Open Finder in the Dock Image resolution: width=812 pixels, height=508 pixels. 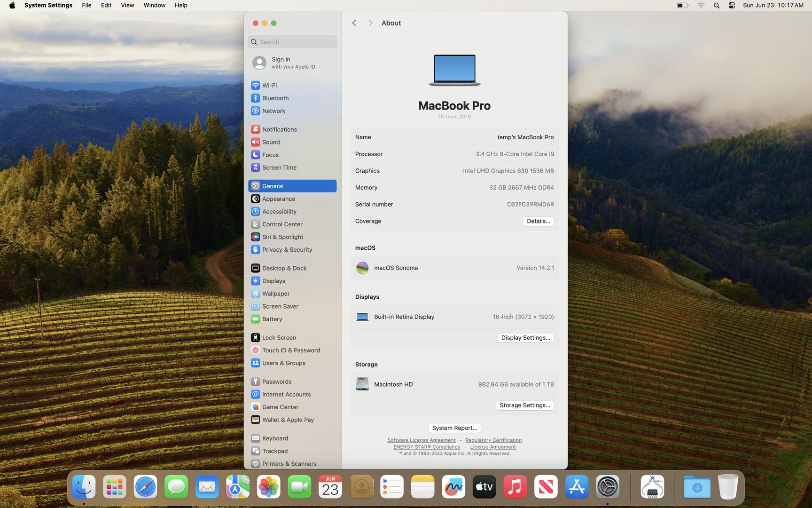[x=84, y=487]
